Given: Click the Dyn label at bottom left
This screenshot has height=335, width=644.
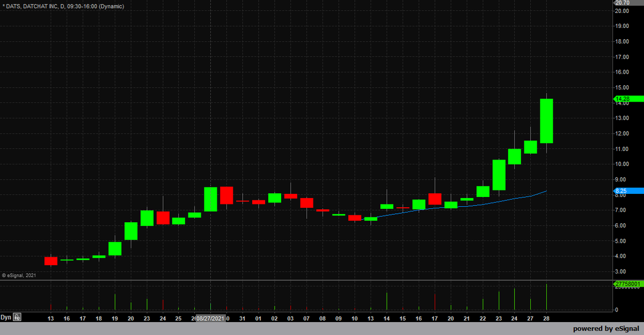Looking at the screenshot, I should [6, 317].
